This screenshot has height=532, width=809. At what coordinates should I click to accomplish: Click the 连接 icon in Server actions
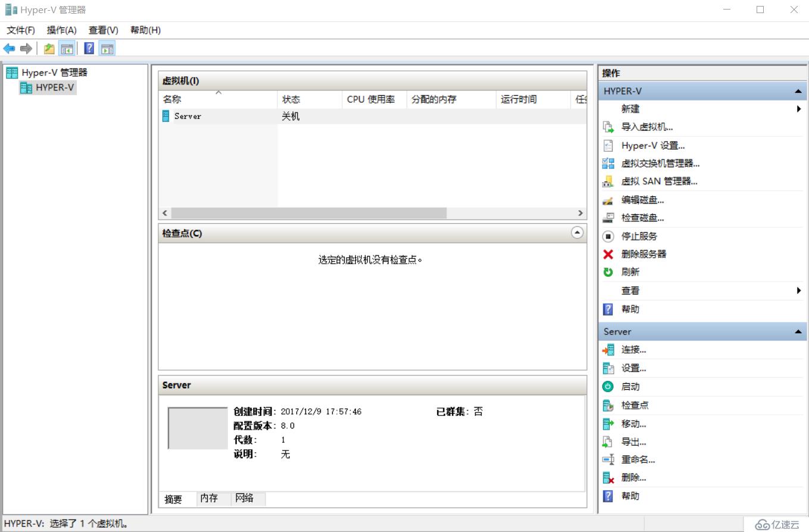(x=608, y=349)
